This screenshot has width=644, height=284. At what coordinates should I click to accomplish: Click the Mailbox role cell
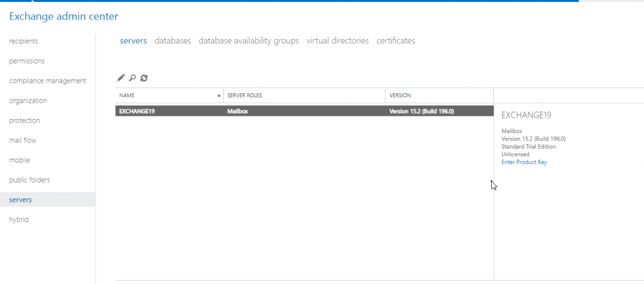(x=238, y=111)
